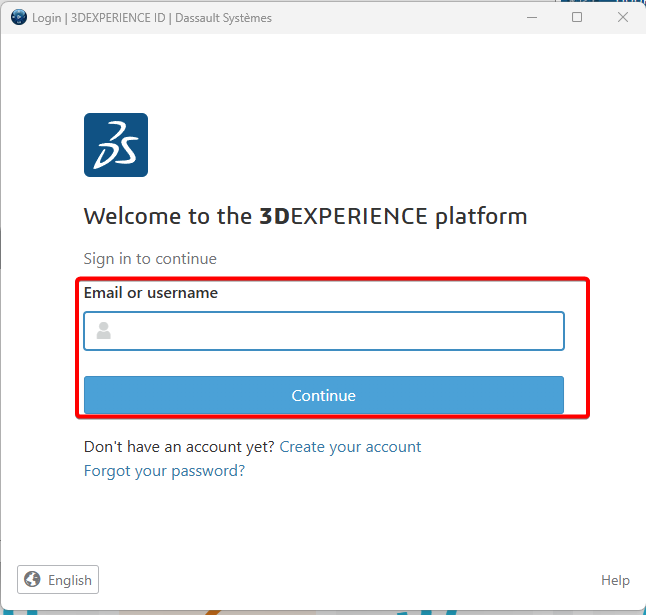
Task: Open the Create your account link
Action: (x=350, y=447)
